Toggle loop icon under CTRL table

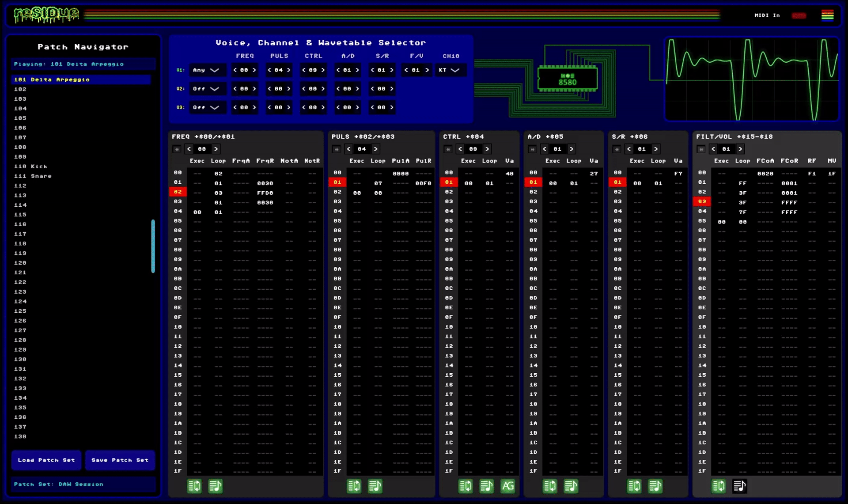click(466, 486)
